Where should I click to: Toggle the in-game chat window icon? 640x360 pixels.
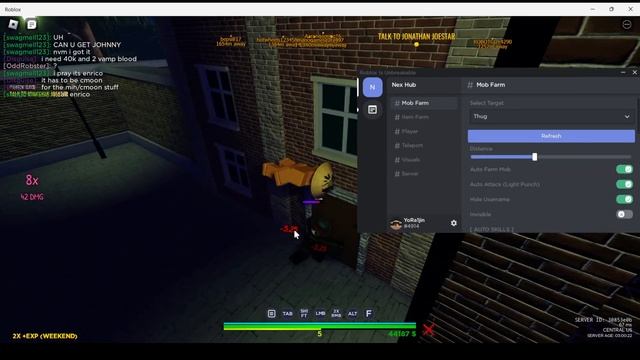[31, 24]
